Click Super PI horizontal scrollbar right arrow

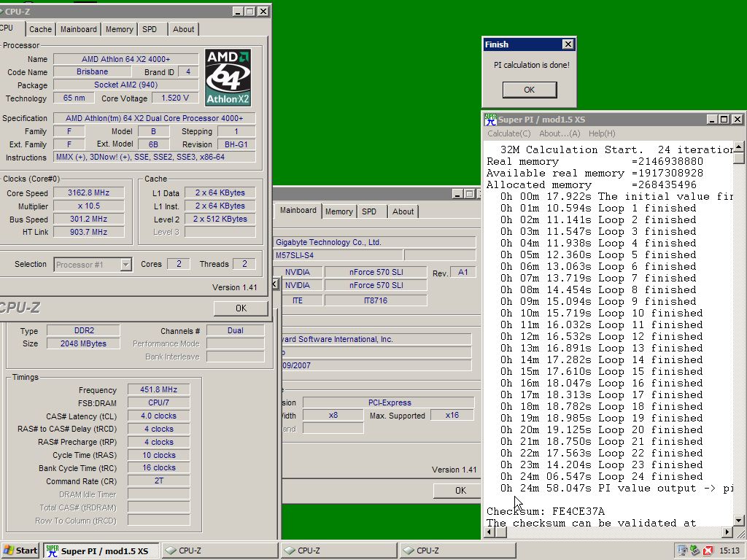point(727,532)
